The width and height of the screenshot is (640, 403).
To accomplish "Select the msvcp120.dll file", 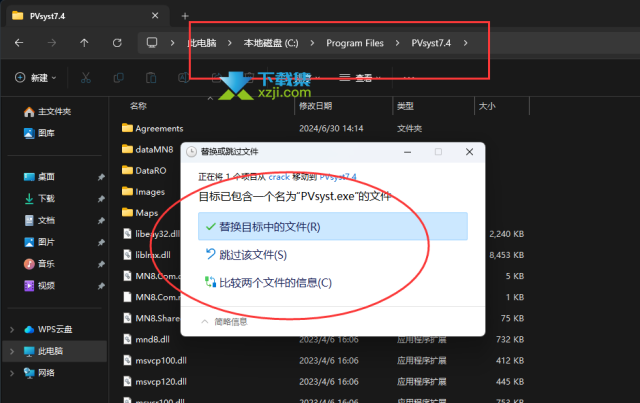I will (x=155, y=382).
